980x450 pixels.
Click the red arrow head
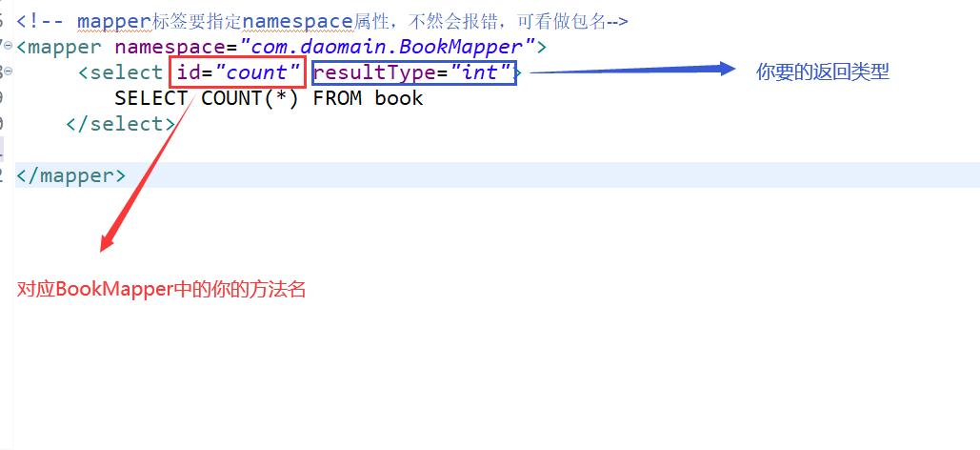[108, 243]
